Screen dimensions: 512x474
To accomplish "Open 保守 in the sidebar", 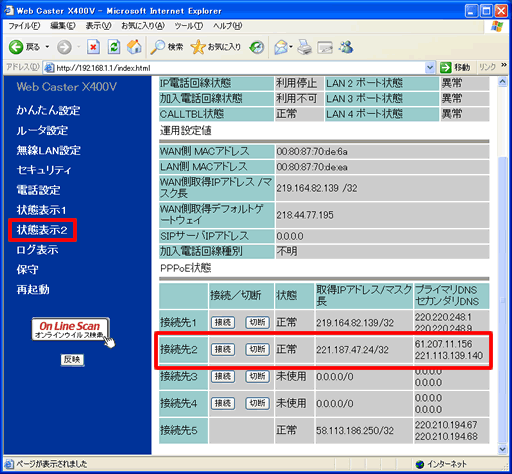I will point(27,269).
